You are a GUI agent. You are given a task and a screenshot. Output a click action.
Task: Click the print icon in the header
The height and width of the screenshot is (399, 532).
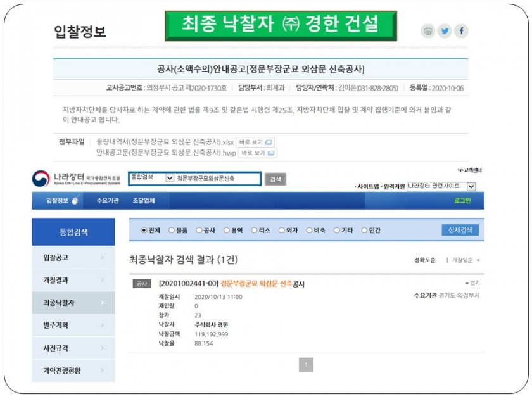[427, 31]
